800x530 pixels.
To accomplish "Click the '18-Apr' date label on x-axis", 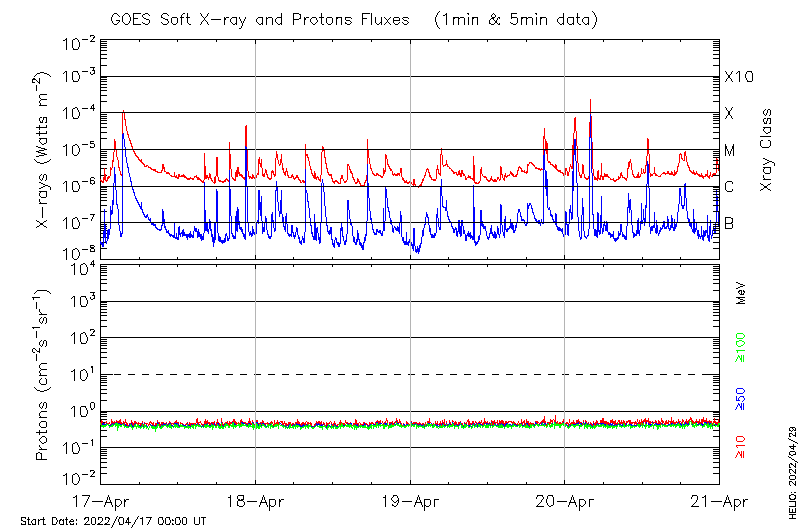I will coord(255,502).
